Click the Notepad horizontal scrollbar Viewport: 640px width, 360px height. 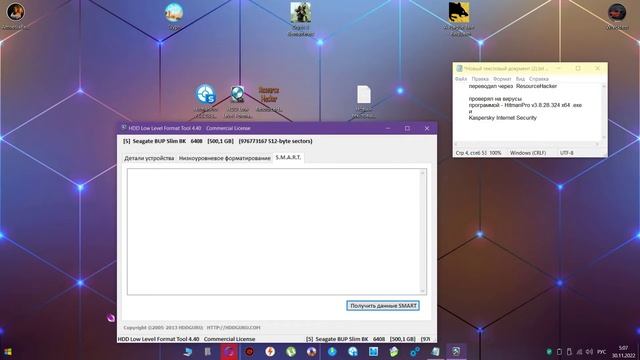(527, 144)
